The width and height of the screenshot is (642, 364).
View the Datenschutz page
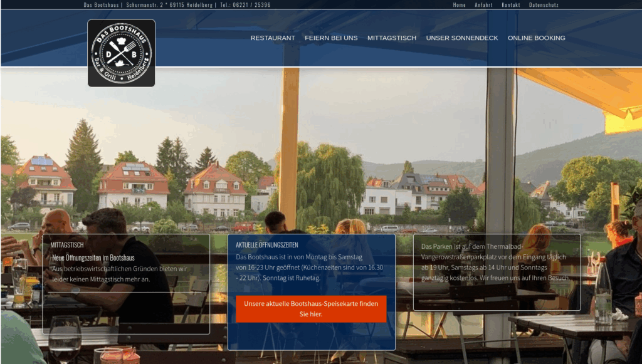[x=543, y=5]
